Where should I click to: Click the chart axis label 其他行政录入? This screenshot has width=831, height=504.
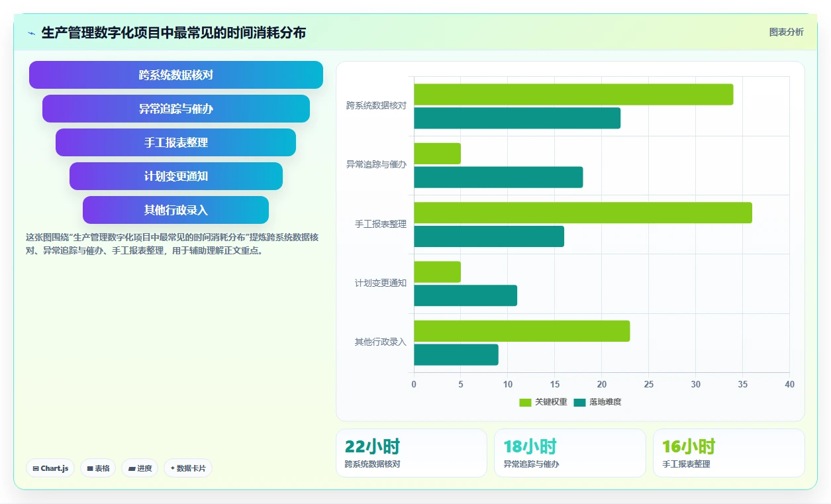click(x=381, y=342)
